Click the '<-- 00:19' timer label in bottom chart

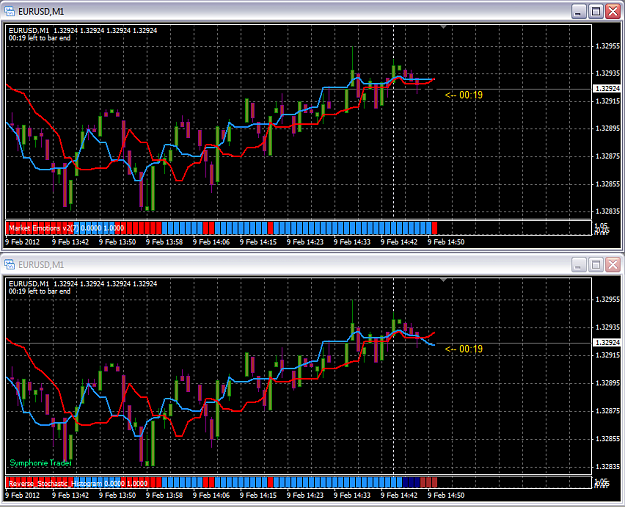click(x=464, y=349)
